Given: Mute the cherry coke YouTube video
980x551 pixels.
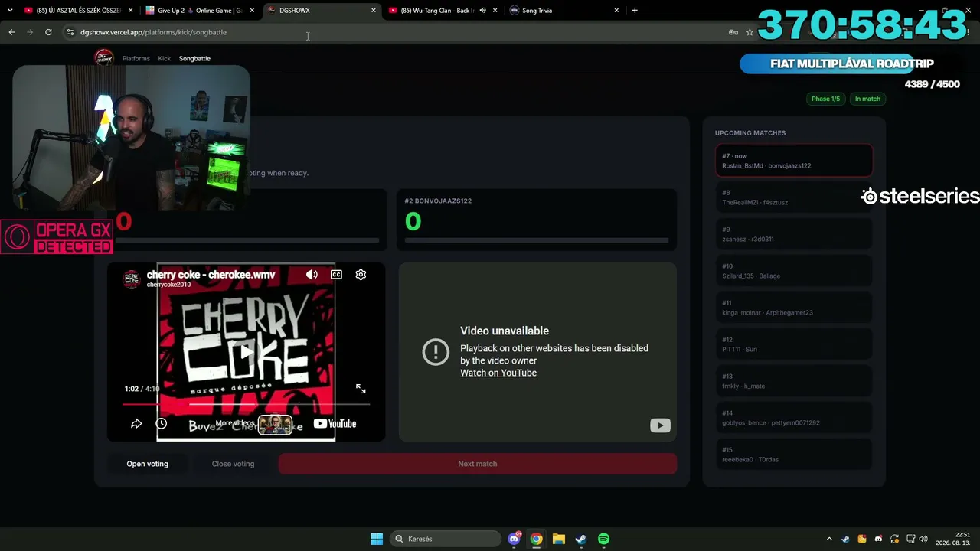Looking at the screenshot, I should tap(312, 275).
